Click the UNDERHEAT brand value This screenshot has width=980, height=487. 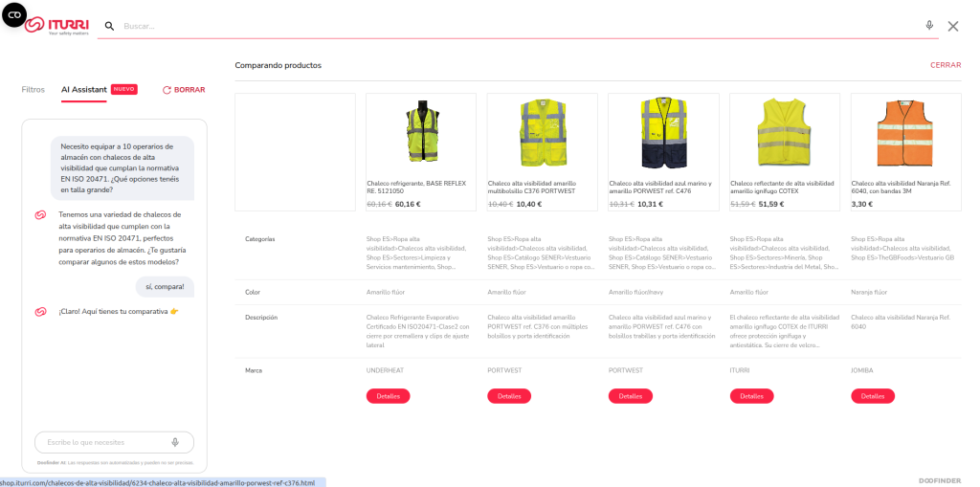(x=385, y=370)
